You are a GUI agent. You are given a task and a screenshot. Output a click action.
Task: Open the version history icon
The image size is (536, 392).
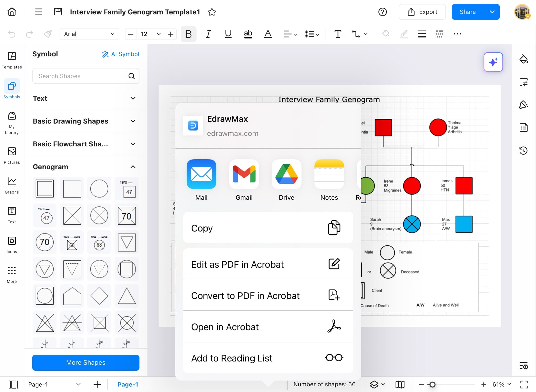point(523,150)
